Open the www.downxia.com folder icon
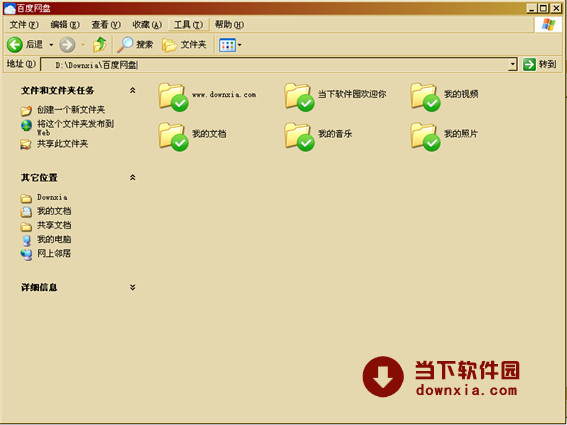 [173, 97]
